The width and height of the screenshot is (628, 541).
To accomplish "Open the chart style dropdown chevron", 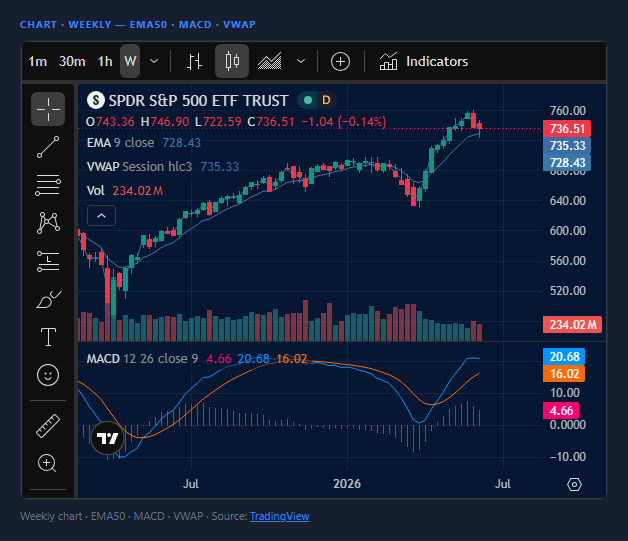I will point(301,61).
